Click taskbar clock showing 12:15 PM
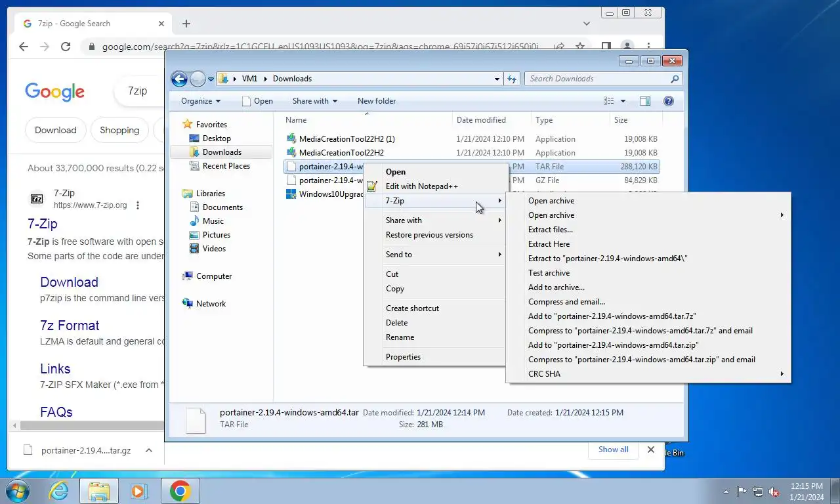Image resolution: width=840 pixels, height=504 pixels. [x=807, y=492]
